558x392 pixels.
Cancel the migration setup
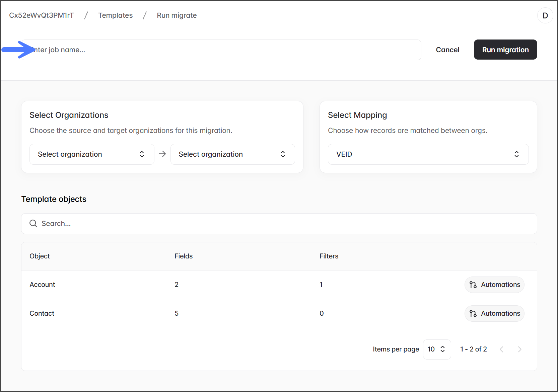point(447,50)
